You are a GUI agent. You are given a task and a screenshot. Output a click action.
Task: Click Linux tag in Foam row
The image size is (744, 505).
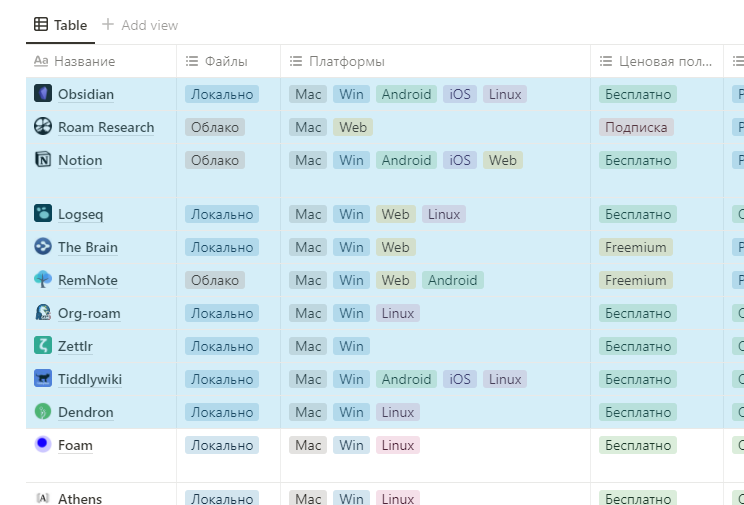point(398,445)
